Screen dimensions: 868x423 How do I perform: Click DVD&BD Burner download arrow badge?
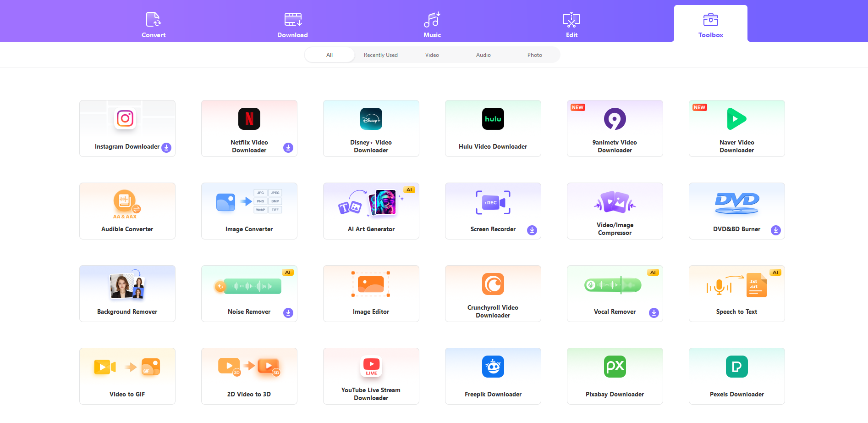776,230
